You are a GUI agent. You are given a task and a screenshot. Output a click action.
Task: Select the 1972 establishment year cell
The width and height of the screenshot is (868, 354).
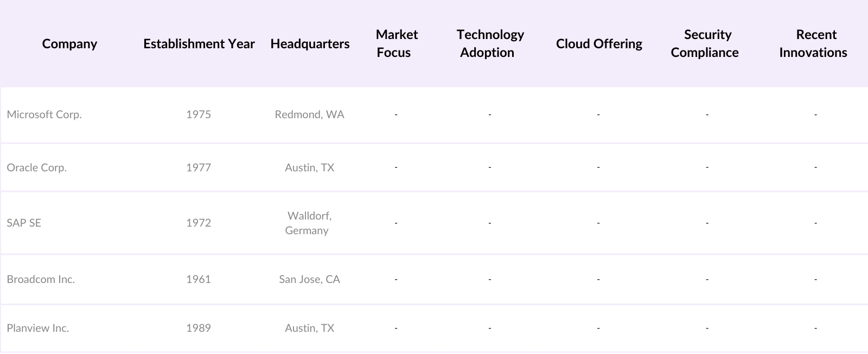coord(199,223)
